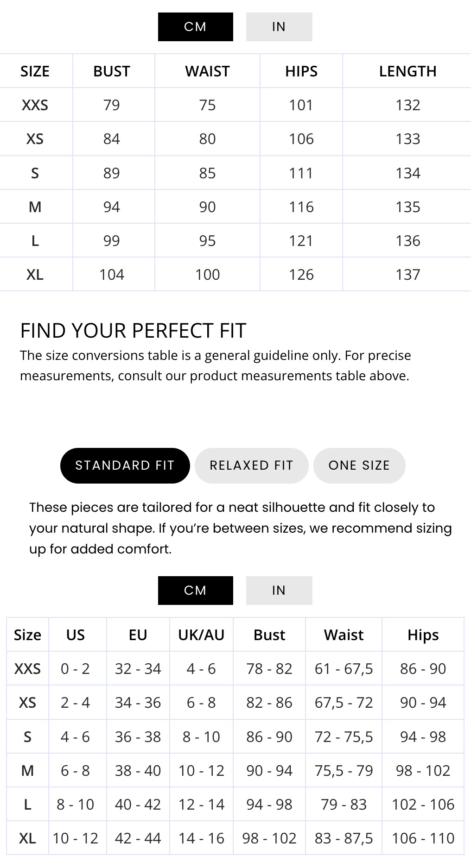The height and width of the screenshot is (868, 471).
Task: Click the XL length value 137
Action: tap(407, 275)
